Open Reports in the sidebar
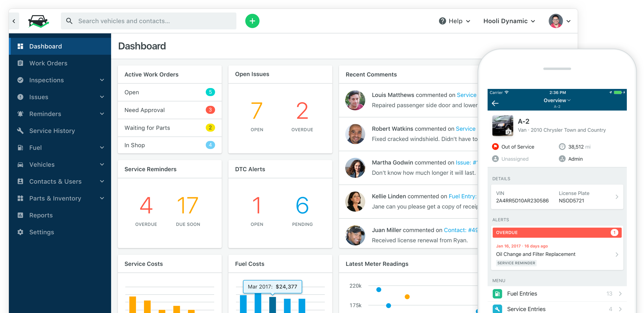The width and height of the screenshot is (644, 313). coord(60,215)
